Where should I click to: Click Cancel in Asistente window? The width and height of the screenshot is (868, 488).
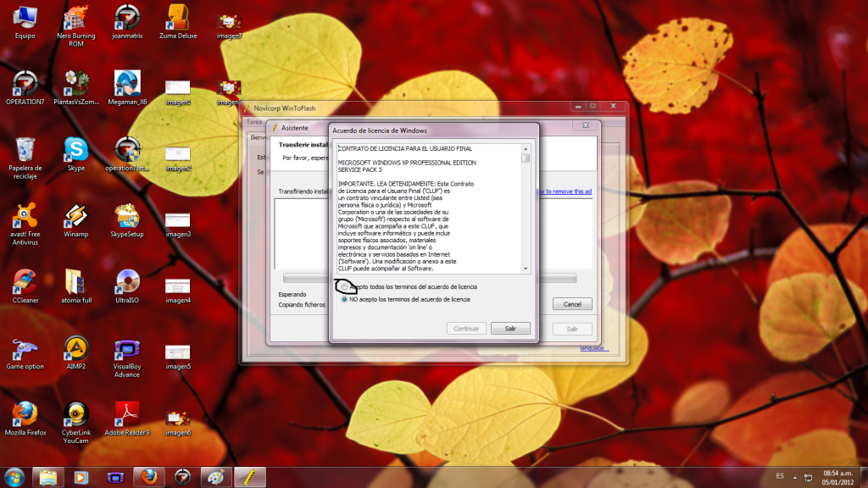pyautogui.click(x=572, y=304)
